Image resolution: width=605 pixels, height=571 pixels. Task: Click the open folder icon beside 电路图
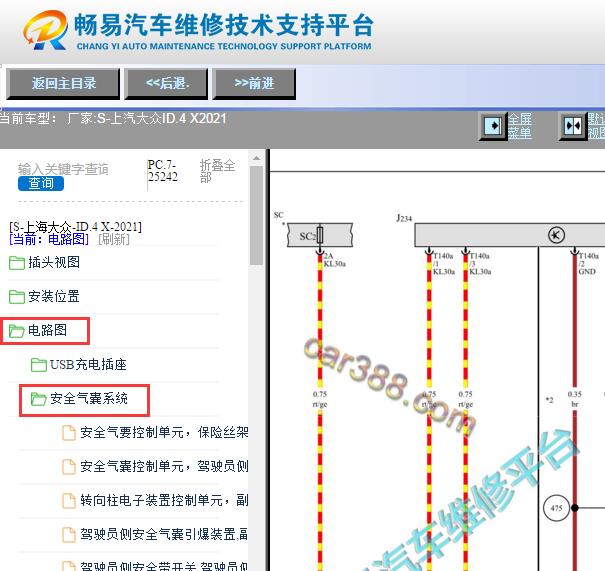coord(17,331)
